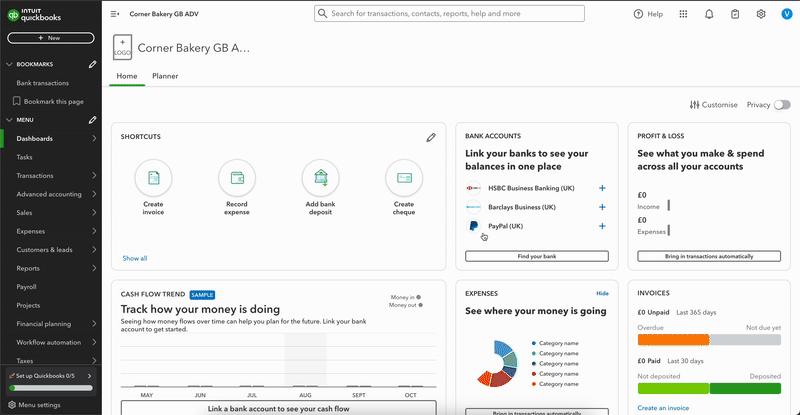Open the QuickBooks logo home link

pyautogui.click(x=34, y=15)
